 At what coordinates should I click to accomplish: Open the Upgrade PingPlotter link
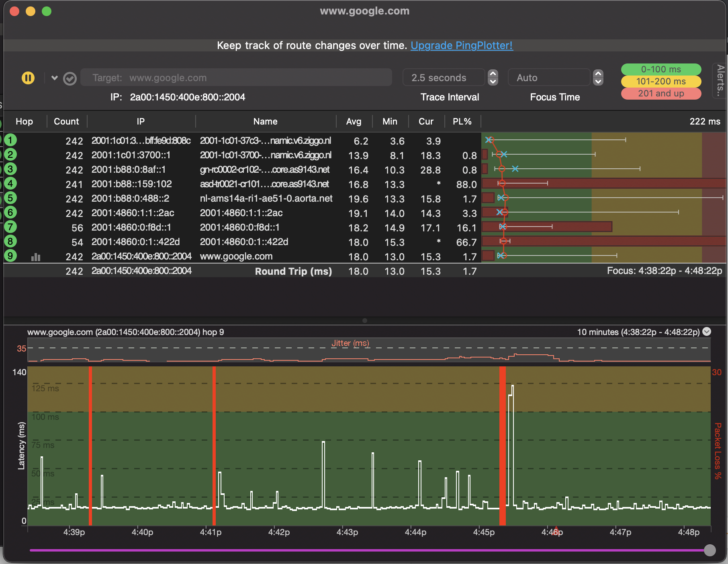pyautogui.click(x=461, y=45)
